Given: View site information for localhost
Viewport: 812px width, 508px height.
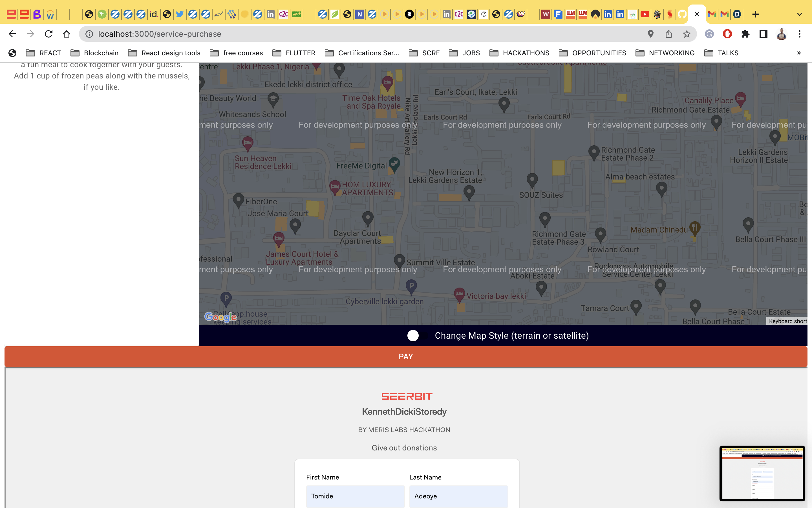Looking at the screenshot, I should point(89,34).
